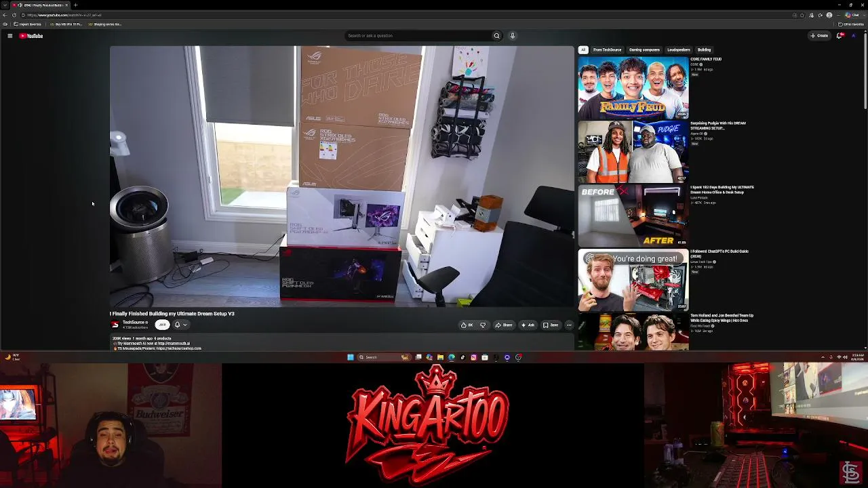Open the Before/After dream home office thumbnail
This screenshot has width=868, height=488.
point(633,216)
